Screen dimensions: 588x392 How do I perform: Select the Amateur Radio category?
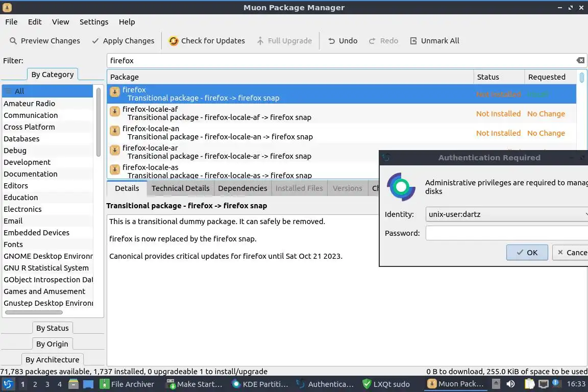coord(47,104)
